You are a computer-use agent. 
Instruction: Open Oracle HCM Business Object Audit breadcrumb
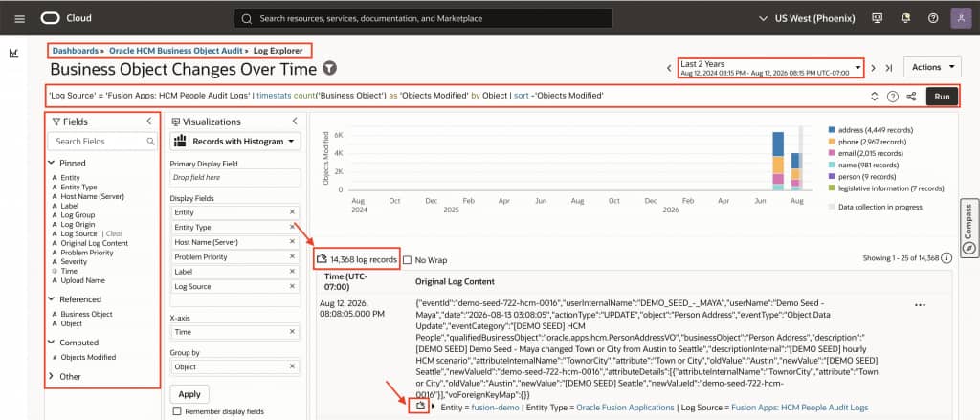click(x=176, y=50)
